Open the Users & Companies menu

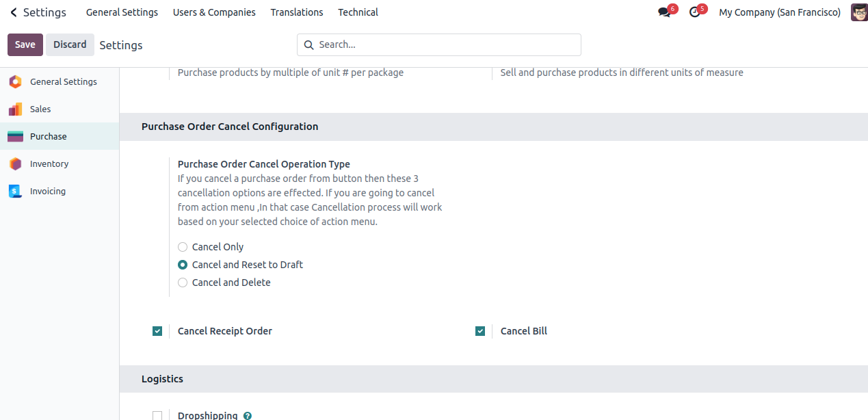214,12
